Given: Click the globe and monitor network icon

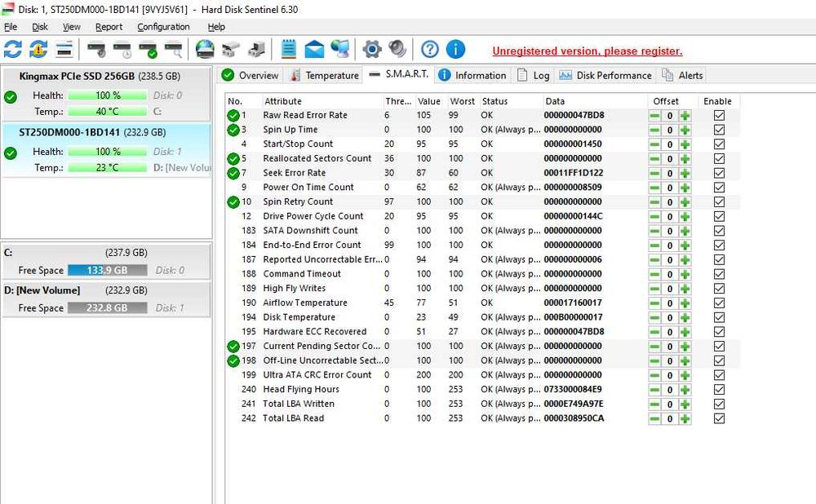Looking at the screenshot, I should tap(340, 50).
